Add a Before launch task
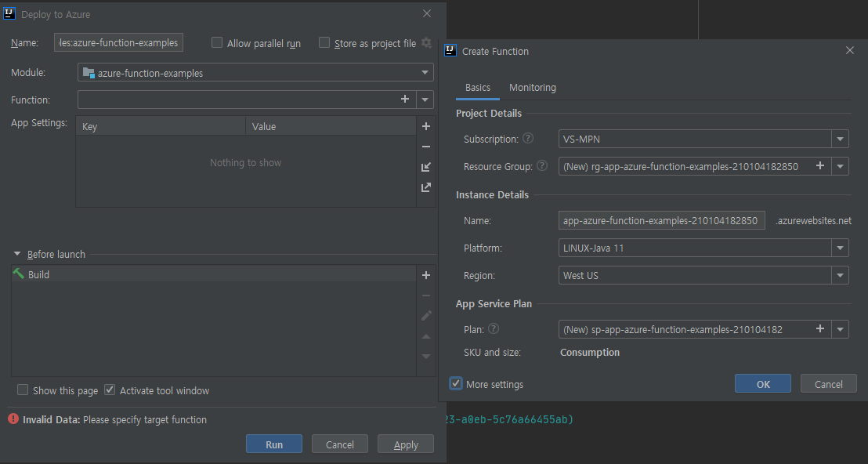Screen dimensions: 868x464 [x=426, y=275]
